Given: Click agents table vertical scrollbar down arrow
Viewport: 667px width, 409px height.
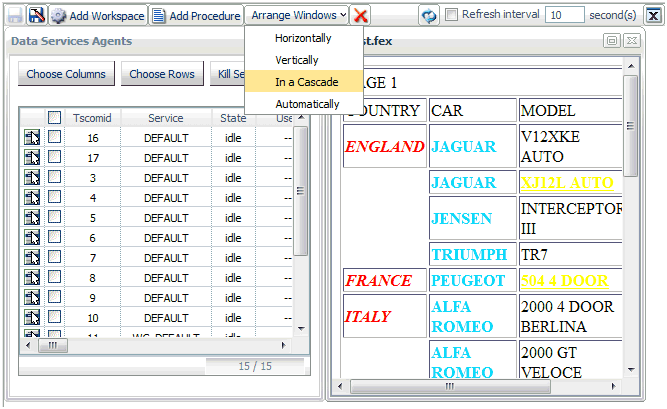Looking at the screenshot, I should [301, 329].
